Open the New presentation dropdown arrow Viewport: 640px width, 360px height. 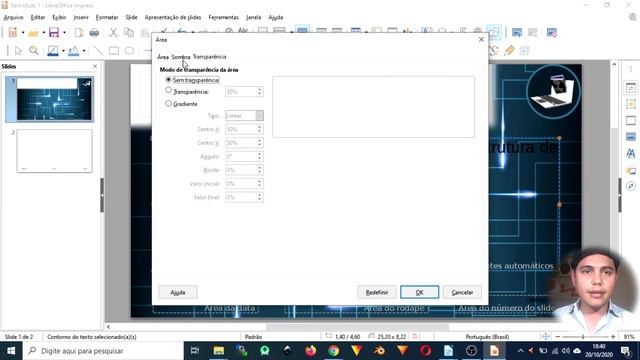click(23, 33)
